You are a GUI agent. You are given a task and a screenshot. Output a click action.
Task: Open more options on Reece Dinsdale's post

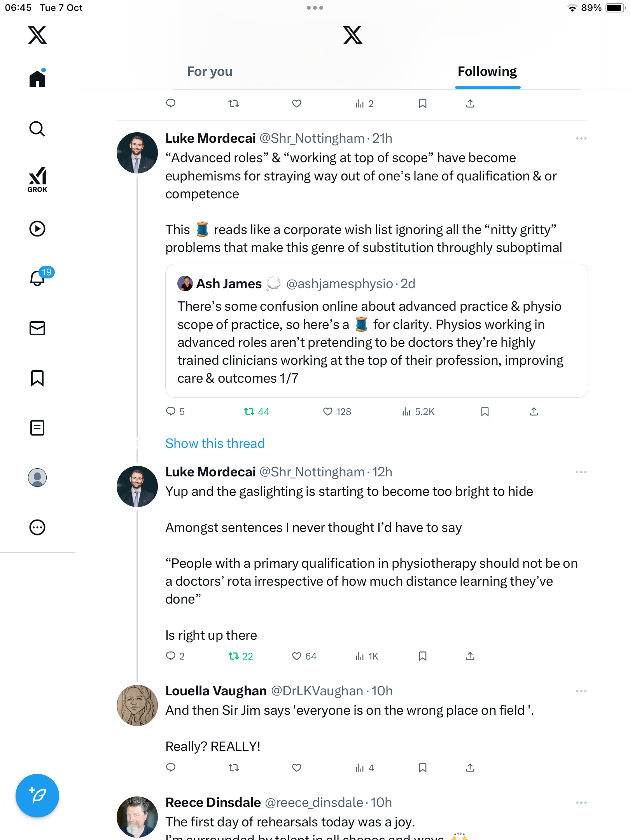click(x=581, y=803)
